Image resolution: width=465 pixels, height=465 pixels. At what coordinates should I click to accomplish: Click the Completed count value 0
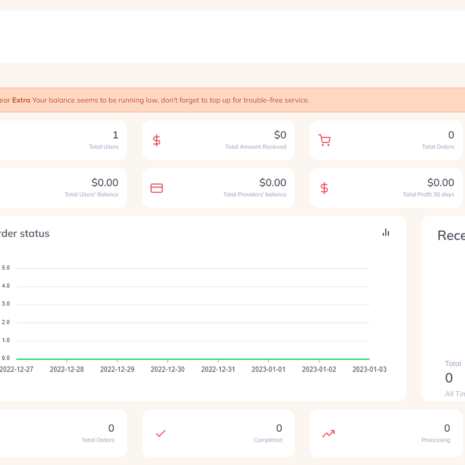pyautogui.click(x=279, y=428)
